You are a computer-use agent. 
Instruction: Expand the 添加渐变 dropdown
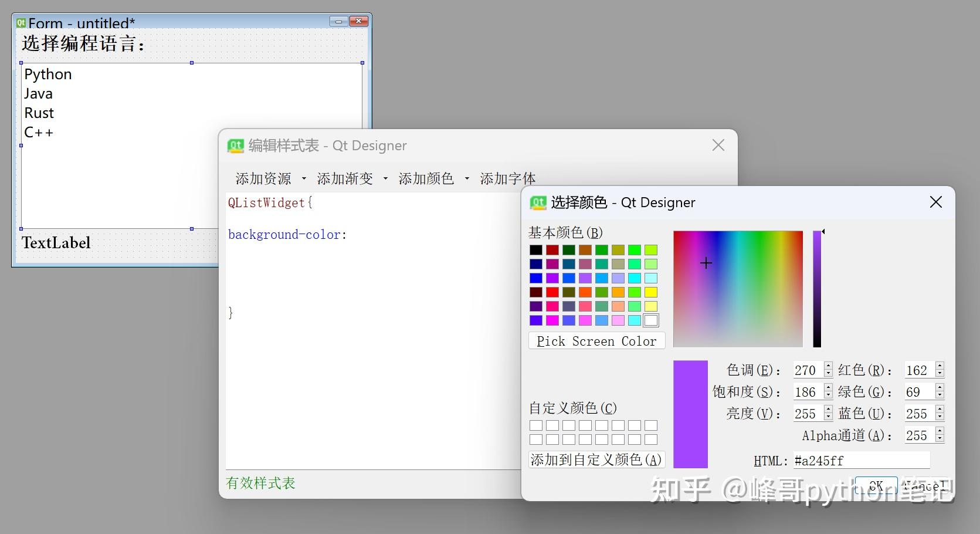coord(385,178)
